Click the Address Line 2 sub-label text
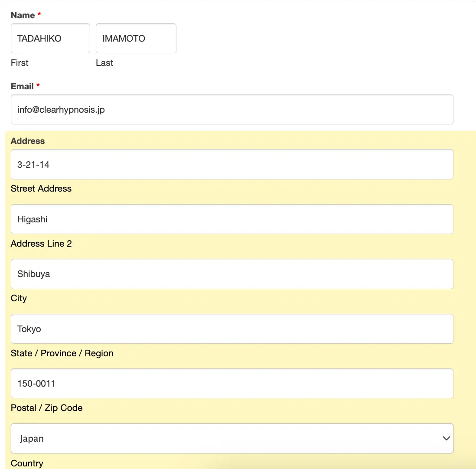 41,244
